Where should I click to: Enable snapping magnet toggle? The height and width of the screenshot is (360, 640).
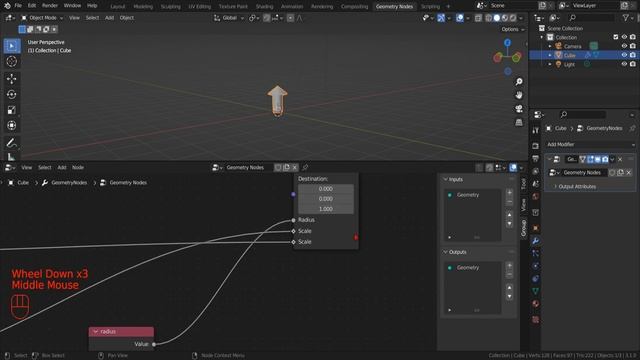coord(267,18)
